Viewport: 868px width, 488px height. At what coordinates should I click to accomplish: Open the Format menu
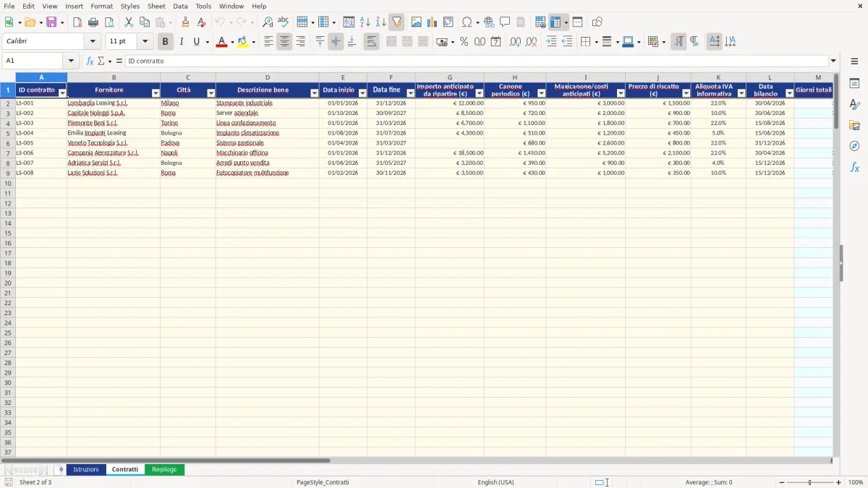102,6
